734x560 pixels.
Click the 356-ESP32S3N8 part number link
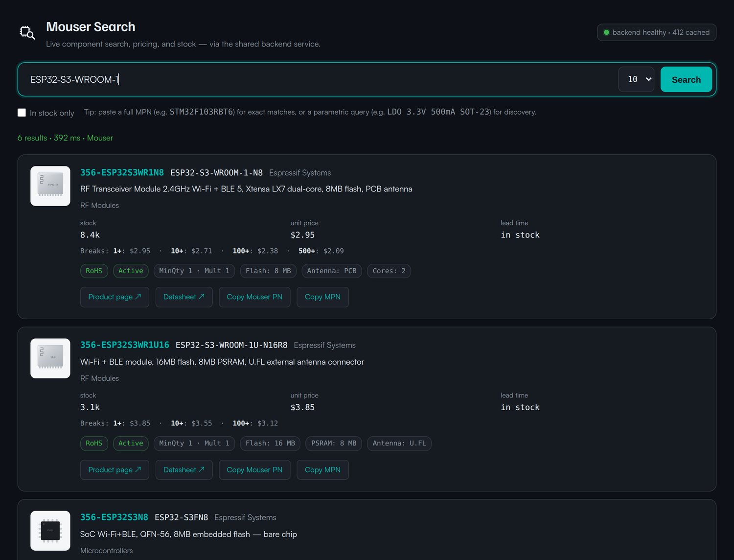click(x=114, y=517)
